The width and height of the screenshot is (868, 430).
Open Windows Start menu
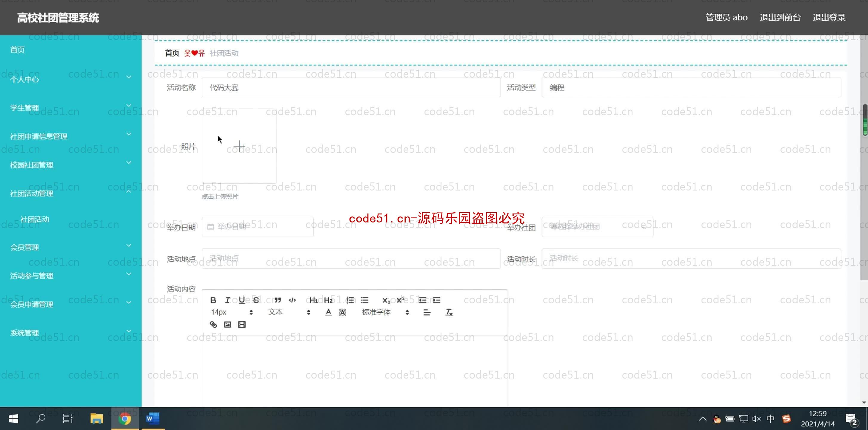tap(13, 419)
